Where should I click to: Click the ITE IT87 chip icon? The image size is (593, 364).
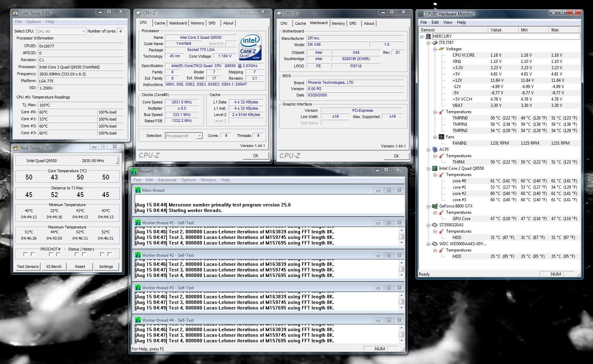[x=435, y=43]
